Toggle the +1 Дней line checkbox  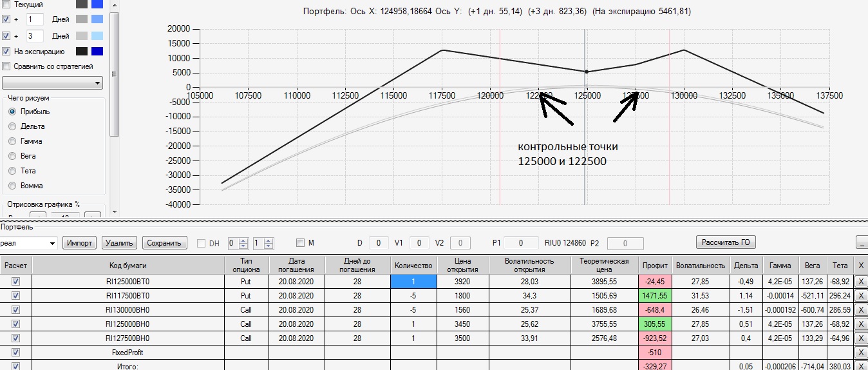tap(6, 19)
